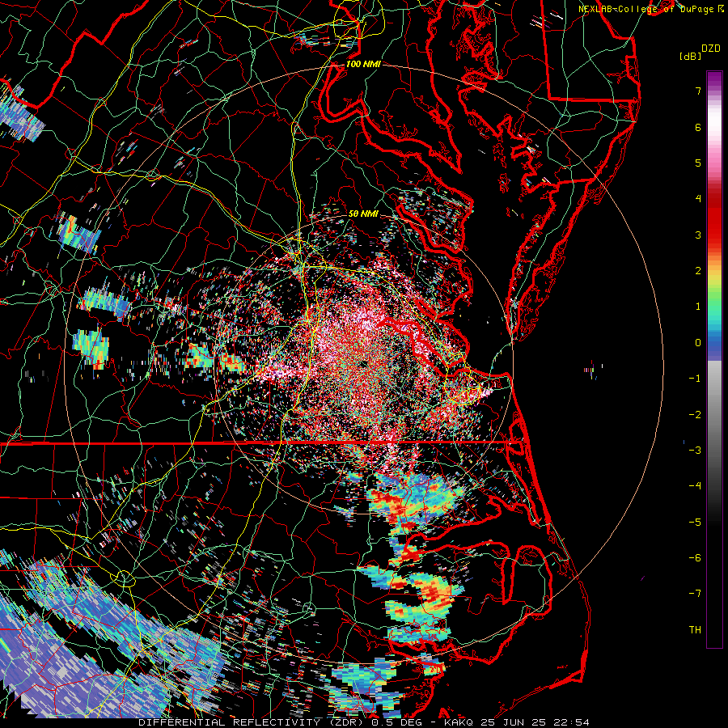Click the "0" value on dB legend
This screenshot has width=728, height=728.
point(698,343)
